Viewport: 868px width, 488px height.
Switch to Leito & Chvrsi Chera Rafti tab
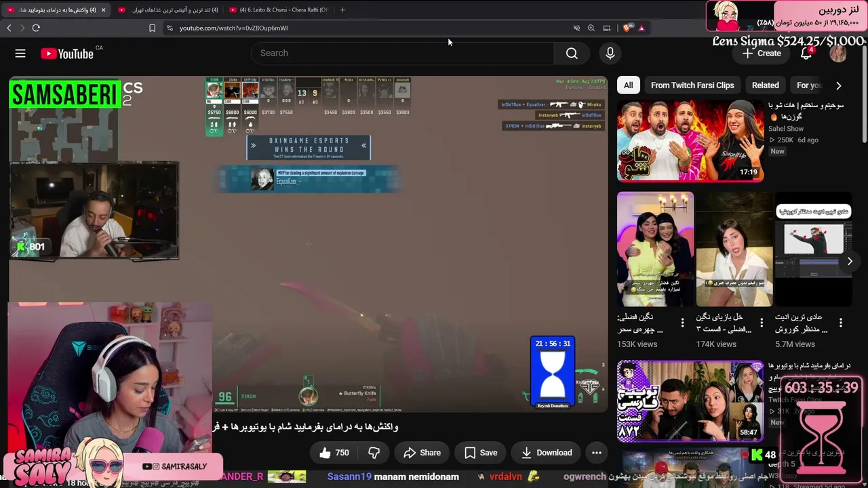pyautogui.click(x=278, y=10)
